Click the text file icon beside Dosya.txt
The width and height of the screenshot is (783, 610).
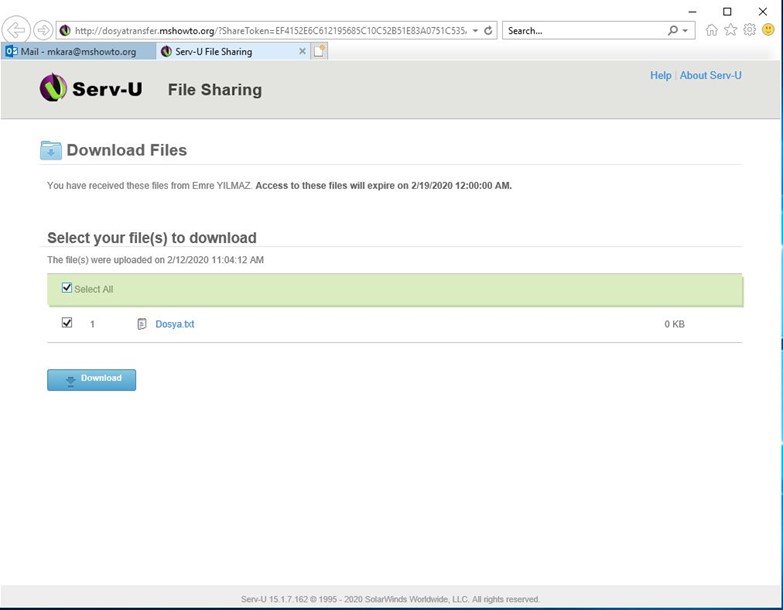coord(142,324)
